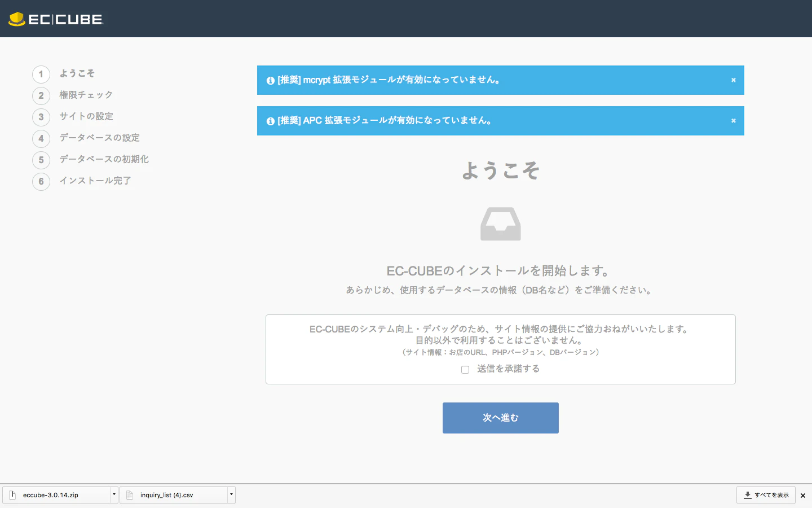The image size is (812, 508).
Task: Click the APC 拡張モジュール alert text
Action: (385, 121)
